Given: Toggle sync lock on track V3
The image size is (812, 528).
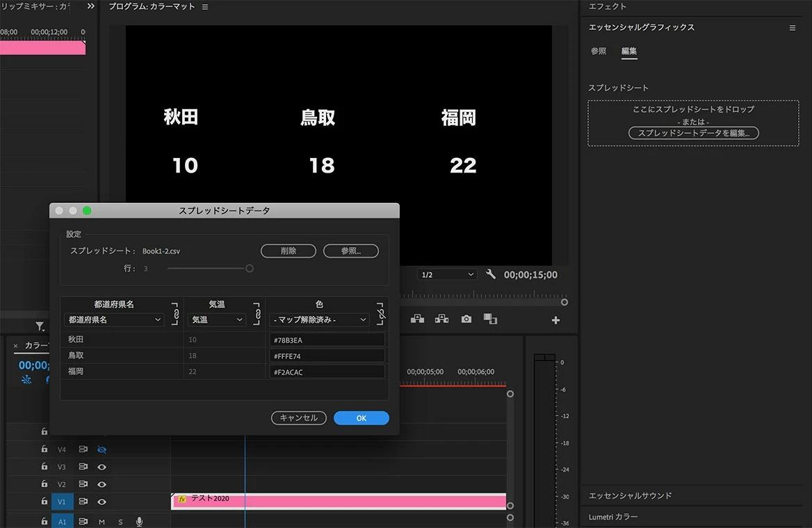Looking at the screenshot, I should (83, 467).
